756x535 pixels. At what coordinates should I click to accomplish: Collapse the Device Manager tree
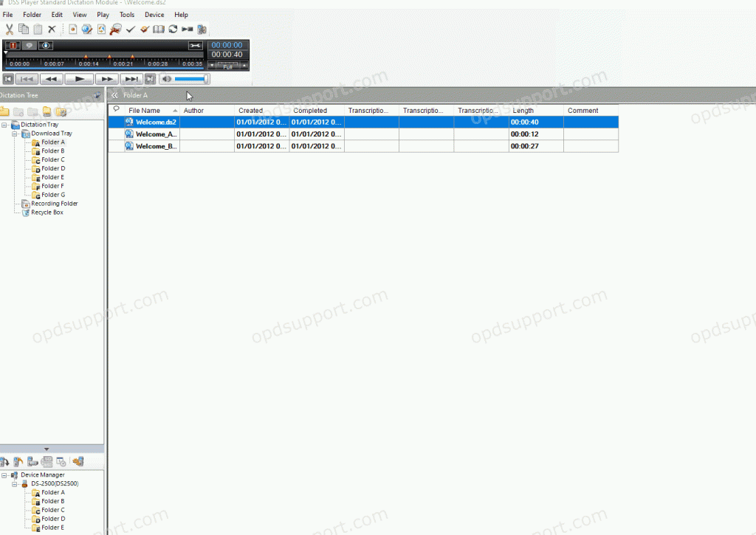pos(4,474)
